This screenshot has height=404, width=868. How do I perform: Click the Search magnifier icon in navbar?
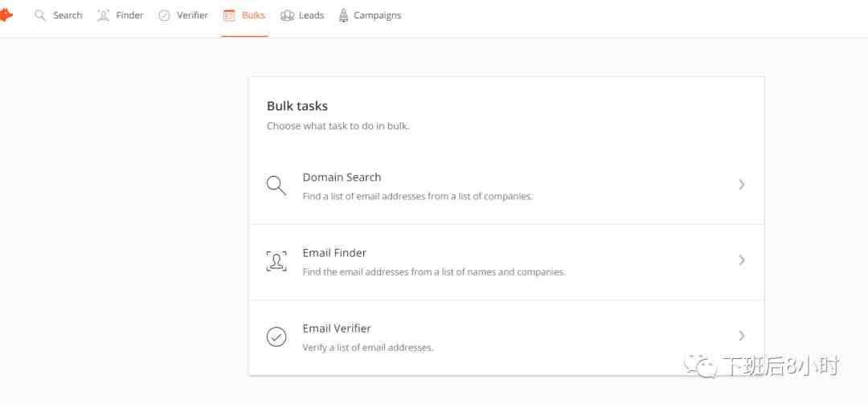pyautogui.click(x=40, y=15)
